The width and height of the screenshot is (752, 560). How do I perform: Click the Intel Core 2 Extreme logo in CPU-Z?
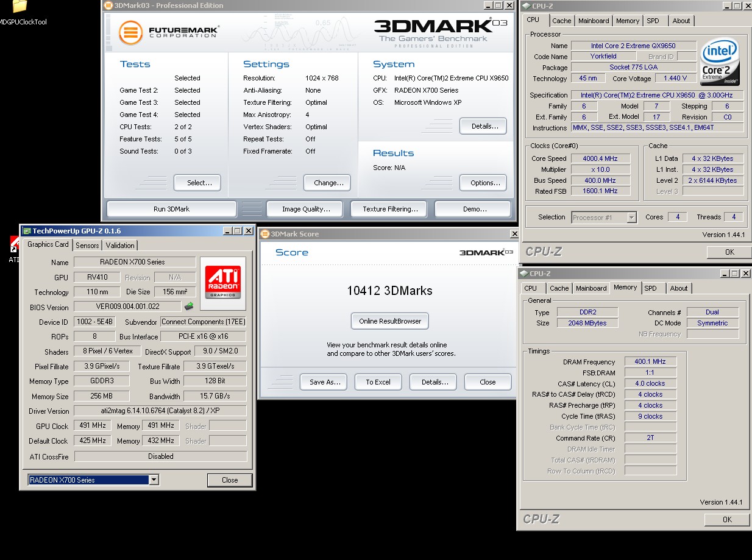tap(720, 62)
